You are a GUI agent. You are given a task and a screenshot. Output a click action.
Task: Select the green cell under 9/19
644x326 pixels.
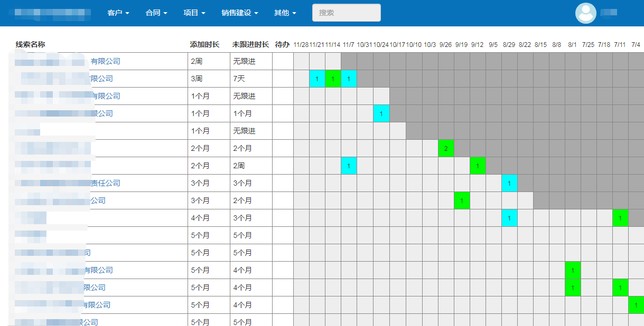462,201
